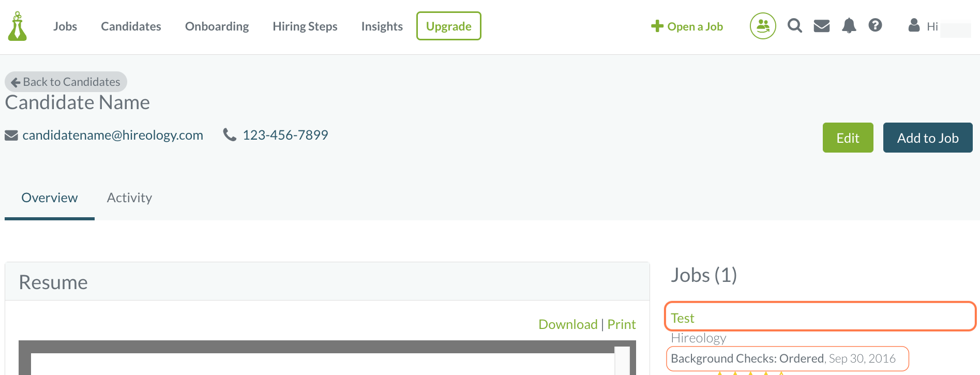Open the messages envelope icon

(x=821, y=26)
